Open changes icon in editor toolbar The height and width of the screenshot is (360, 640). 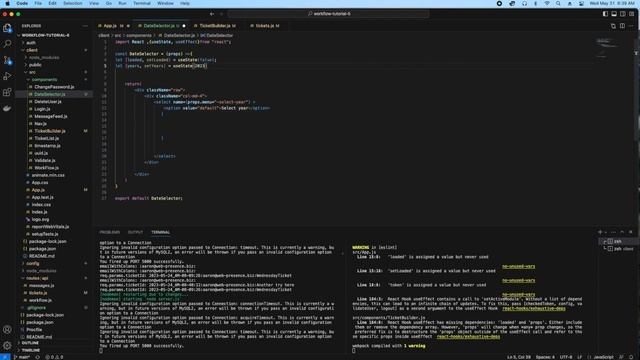pos(613,26)
